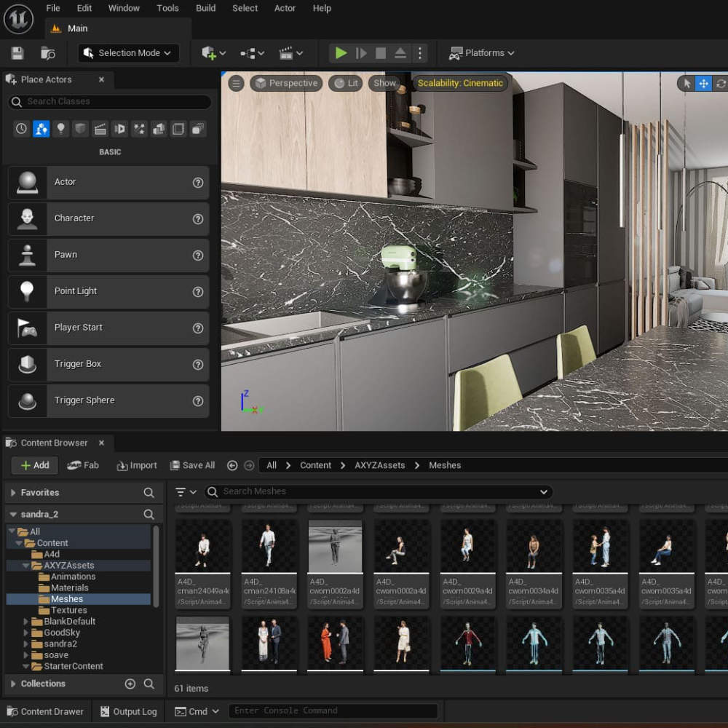Enable the translate gizmo in viewport
The image size is (728, 728).
coord(703,83)
